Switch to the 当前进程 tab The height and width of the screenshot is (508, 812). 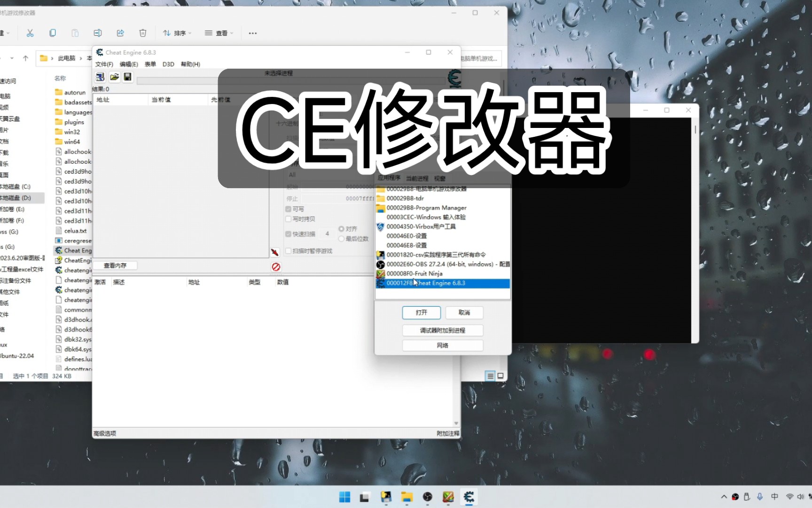(x=418, y=178)
